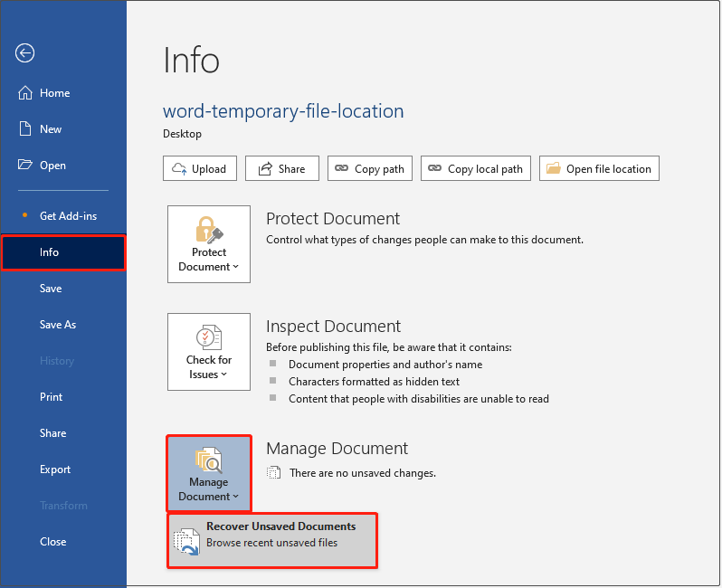722x588 pixels.
Task: Click the Copy path button
Action: pyautogui.click(x=370, y=168)
